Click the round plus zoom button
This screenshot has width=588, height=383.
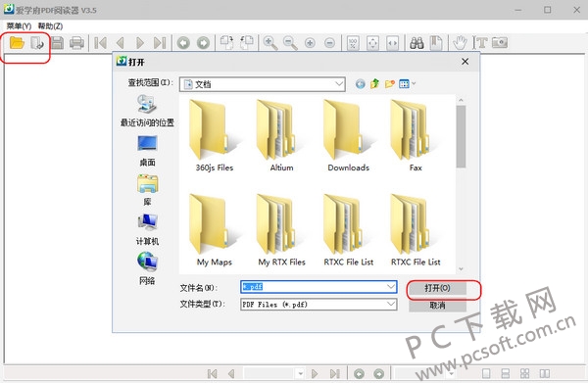(x=310, y=43)
